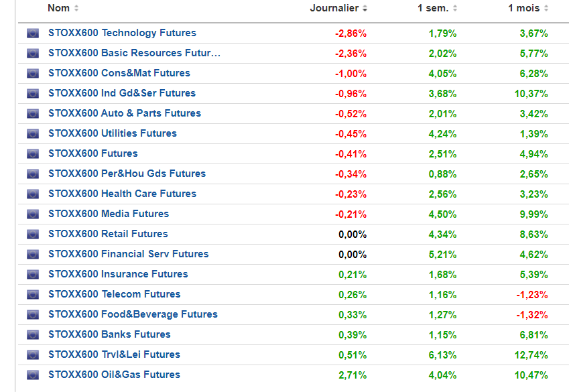Go to STOXX600 Financial Serv Futures

coord(128,254)
